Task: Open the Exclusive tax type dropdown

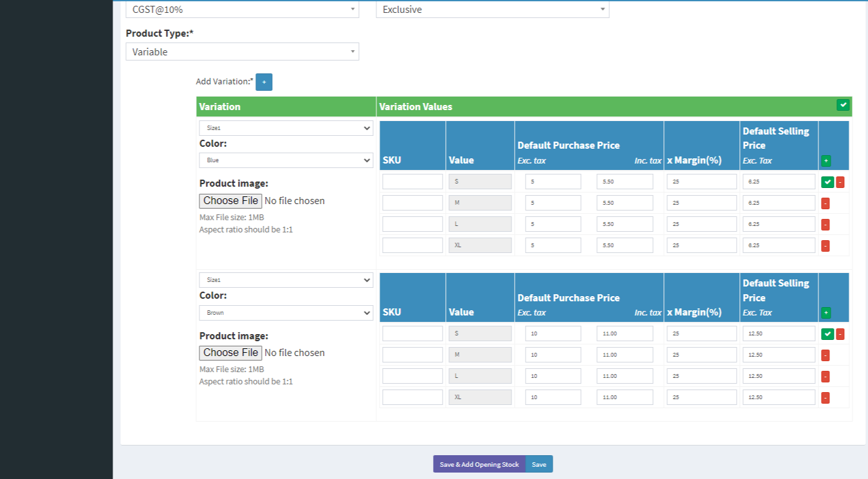Action: click(x=492, y=10)
